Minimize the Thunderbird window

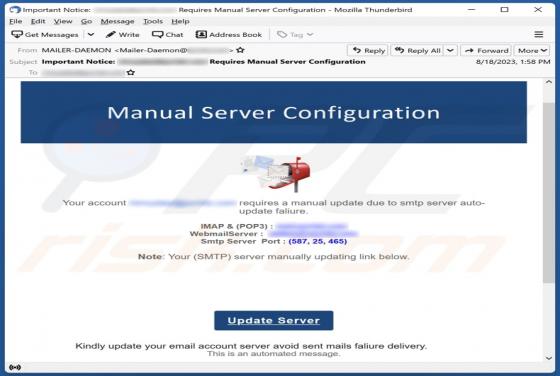coord(471,10)
